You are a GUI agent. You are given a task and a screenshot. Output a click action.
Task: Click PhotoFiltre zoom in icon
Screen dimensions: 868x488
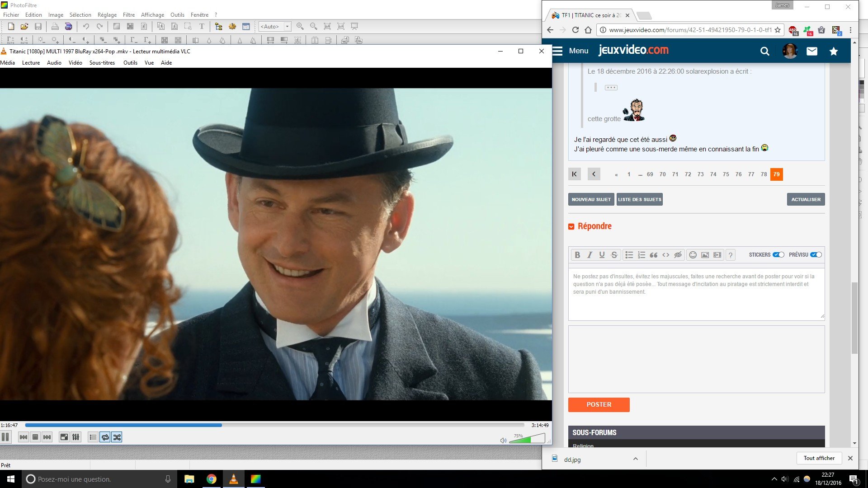300,27
